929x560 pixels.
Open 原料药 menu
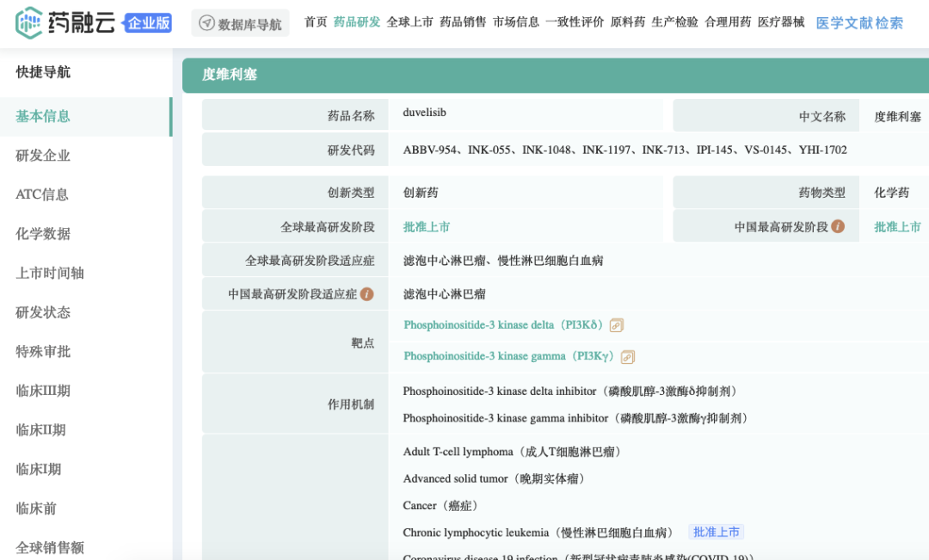tap(627, 22)
